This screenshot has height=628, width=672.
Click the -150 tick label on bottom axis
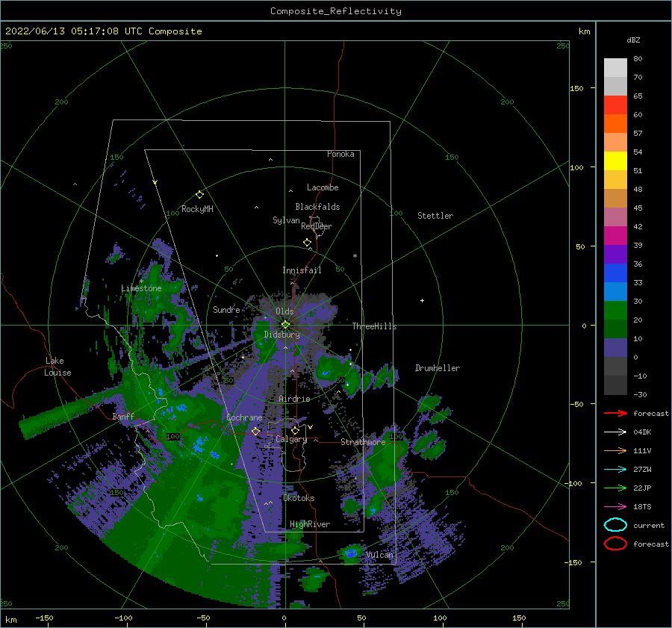pos(44,618)
